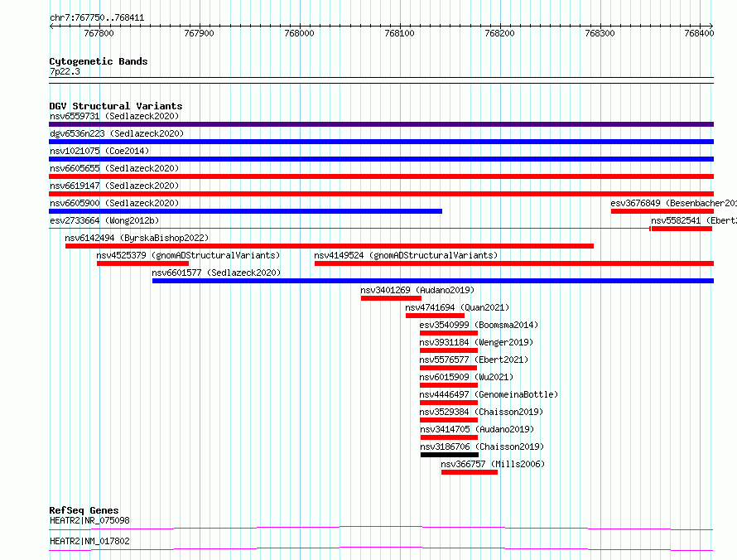Open the esv3676849 (Besenbacher) label
Viewport: 737px width, 560px height.
tap(673, 203)
